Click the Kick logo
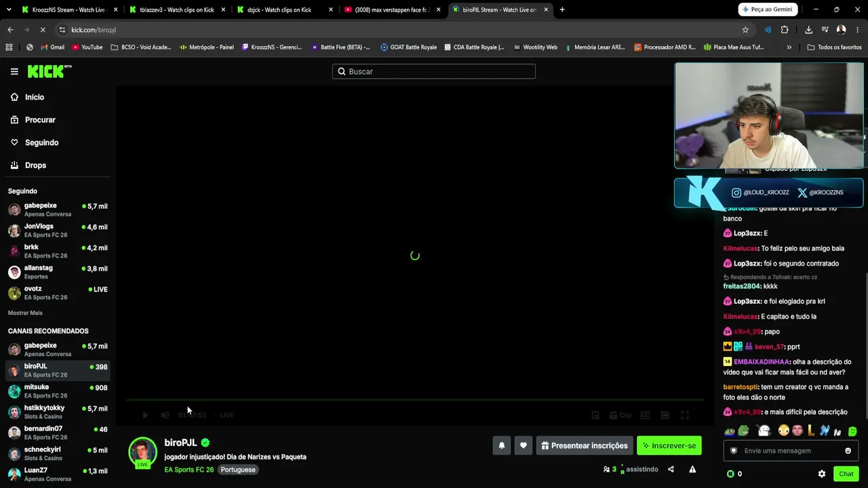The image size is (868, 488). pyautogui.click(x=50, y=71)
